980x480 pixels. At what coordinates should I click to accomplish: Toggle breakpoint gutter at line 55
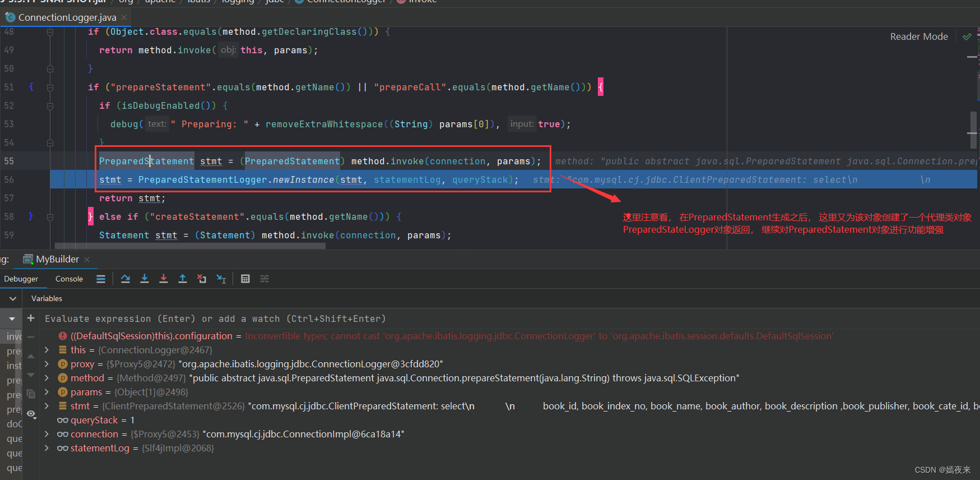[31, 161]
